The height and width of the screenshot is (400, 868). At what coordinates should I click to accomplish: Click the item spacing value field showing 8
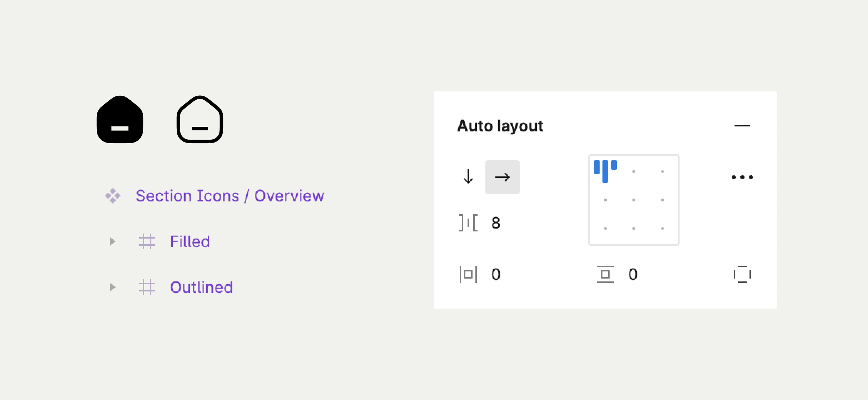coord(496,223)
